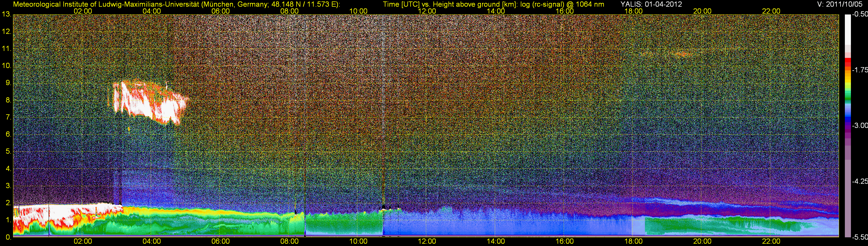Viewport: 868px width, 246px height.
Task: Select the 5 km height axis label
Action: tap(8, 152)
